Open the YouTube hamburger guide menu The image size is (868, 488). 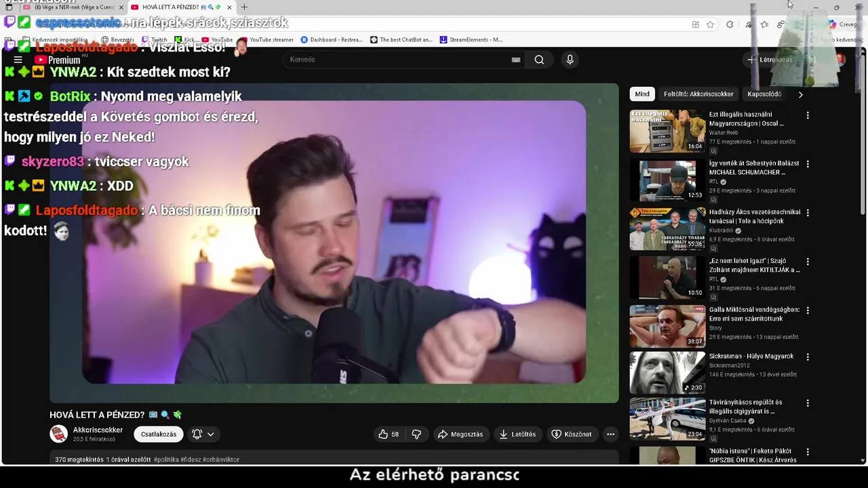tap(18, 60)
